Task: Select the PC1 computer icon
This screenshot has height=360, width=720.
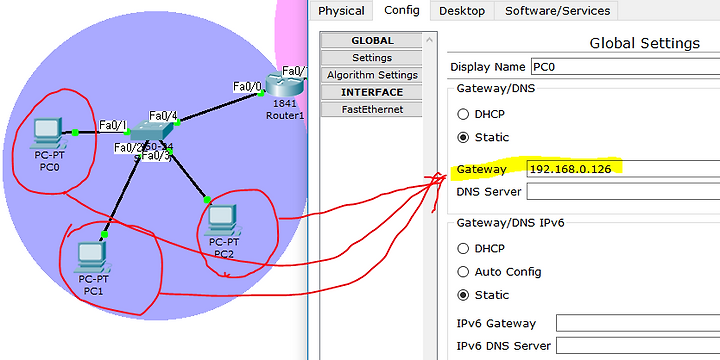Action: pos(93,257)
